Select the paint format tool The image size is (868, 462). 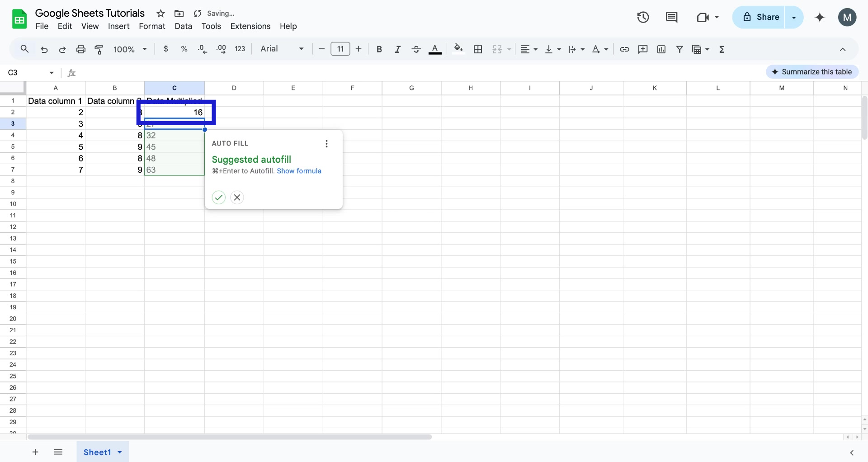[99, 49]
